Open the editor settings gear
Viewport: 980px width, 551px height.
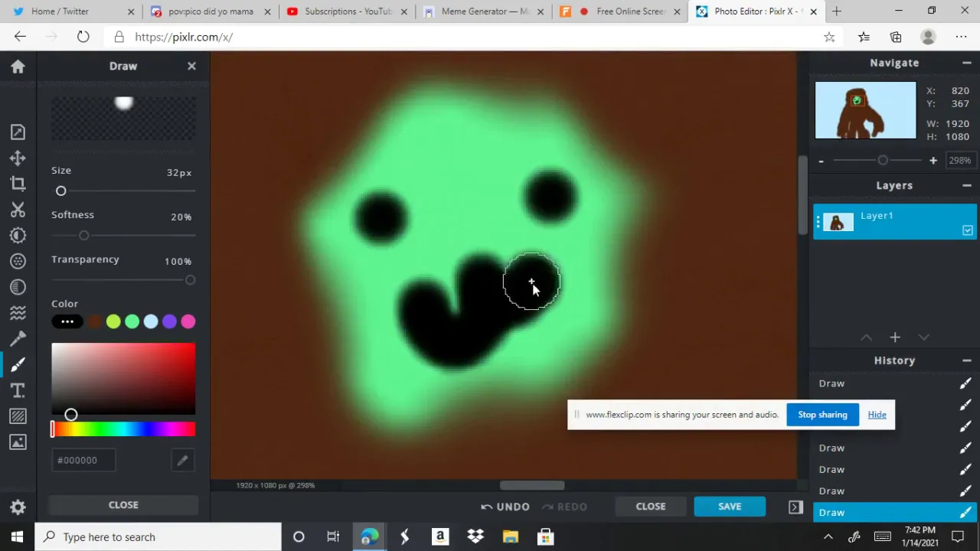[x=18, y=507]
